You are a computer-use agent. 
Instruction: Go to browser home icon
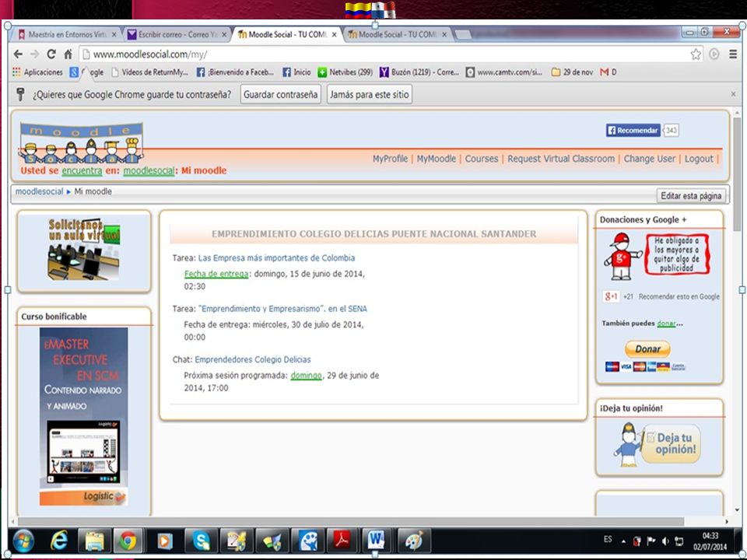tap(68, 54)
